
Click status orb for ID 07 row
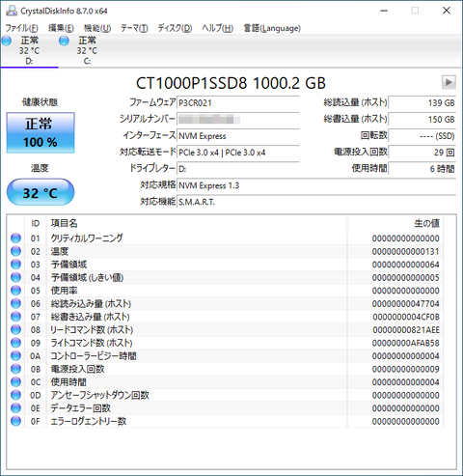coord(15,317)
